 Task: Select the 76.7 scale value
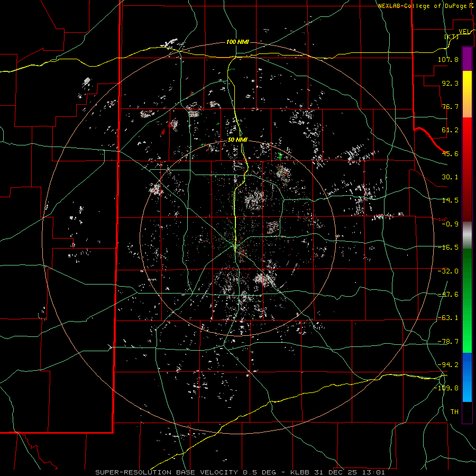450,106
